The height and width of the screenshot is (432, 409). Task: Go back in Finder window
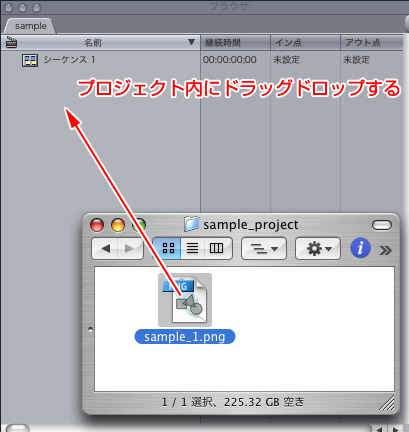point(105,248)
